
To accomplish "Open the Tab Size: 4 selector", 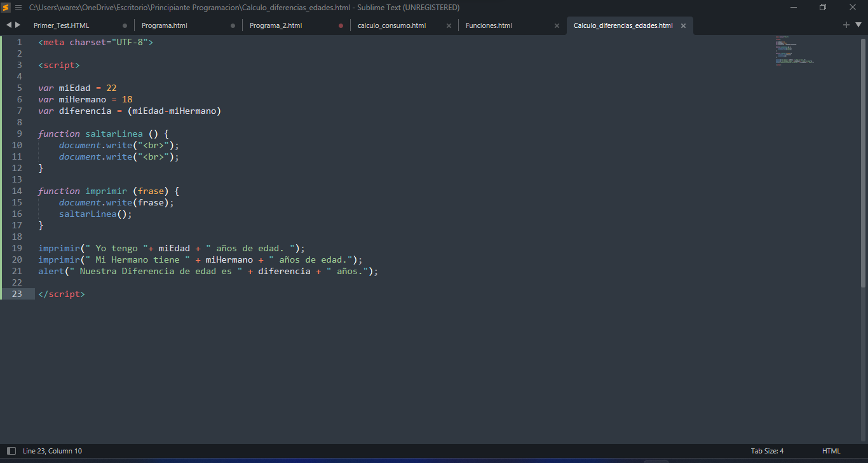I will [x=767, y=451].
